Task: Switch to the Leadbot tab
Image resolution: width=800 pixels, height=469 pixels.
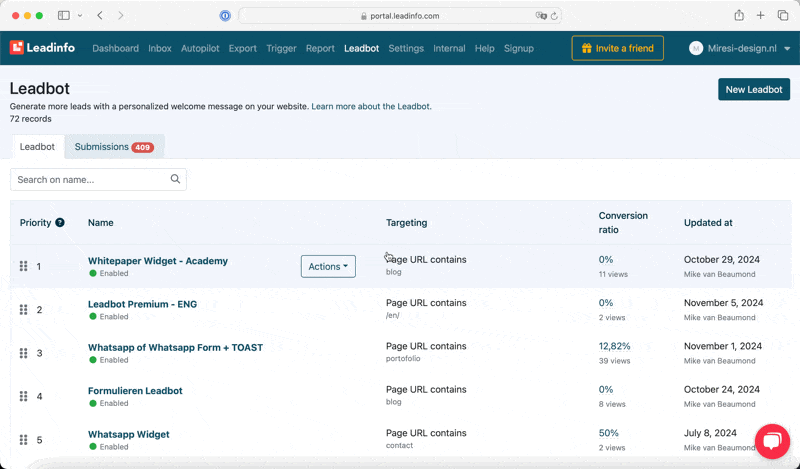Action: tap(37, 147)
